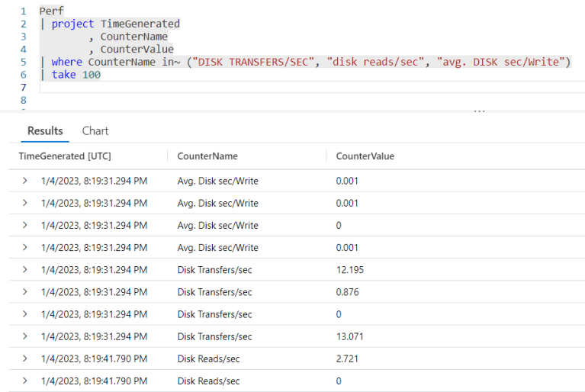Click line number 7 in the editor gutter

pyautogui.click(x=24, y=87)
